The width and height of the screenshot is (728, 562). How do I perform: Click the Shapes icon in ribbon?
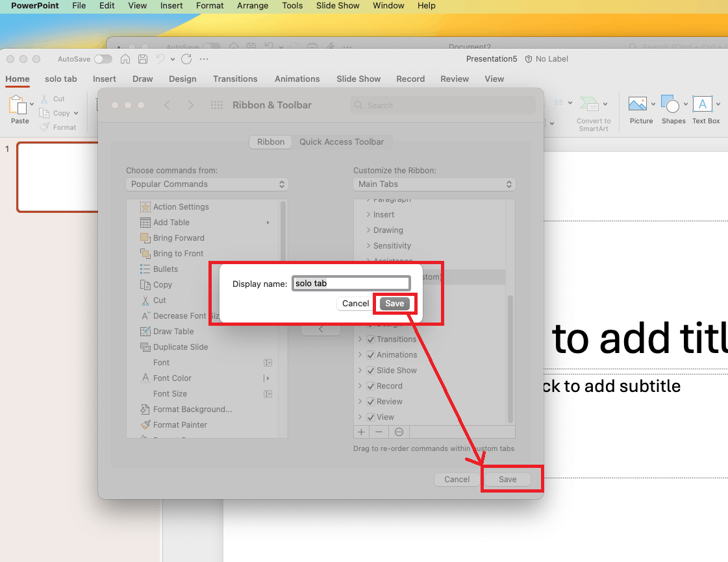click(670, 103)
